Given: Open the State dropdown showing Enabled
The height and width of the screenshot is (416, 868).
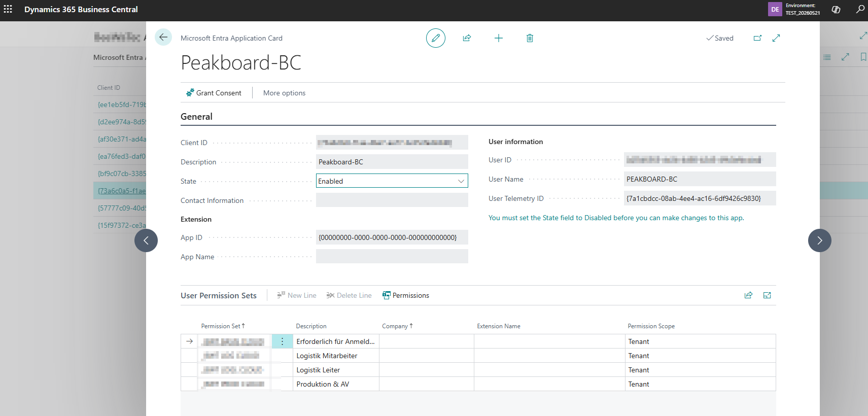Looking at the screenshot, I should 392,181.
